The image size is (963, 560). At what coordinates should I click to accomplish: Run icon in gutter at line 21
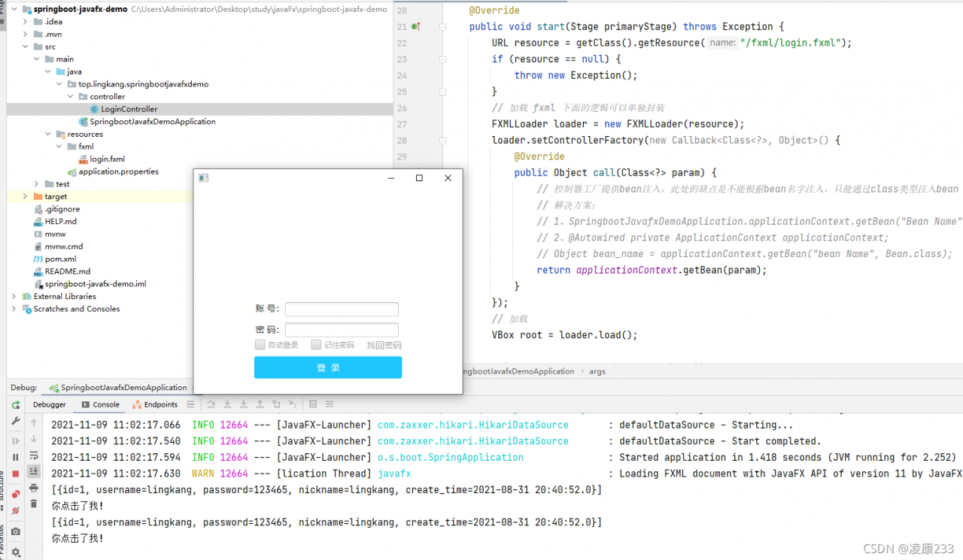pos(415,27)
